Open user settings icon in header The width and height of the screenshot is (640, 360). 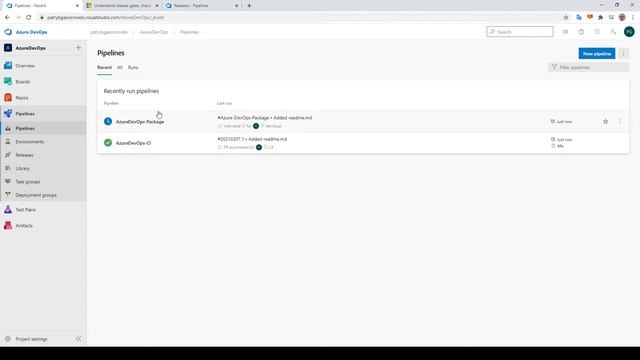point(613,32)
